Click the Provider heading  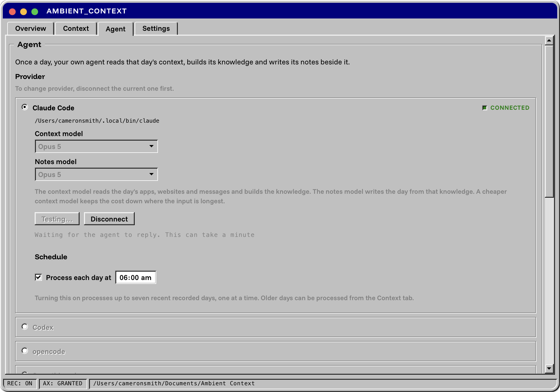coord(30,76)
